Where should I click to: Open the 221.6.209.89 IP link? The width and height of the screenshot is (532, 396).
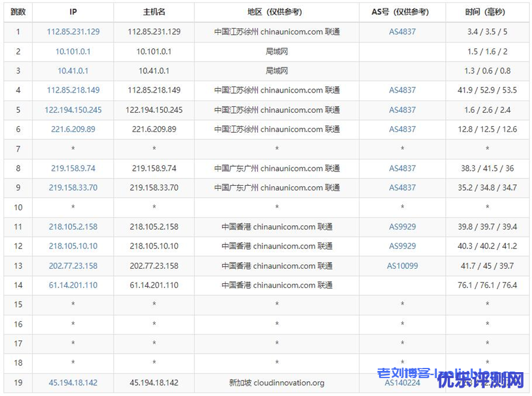click(73, 130)
